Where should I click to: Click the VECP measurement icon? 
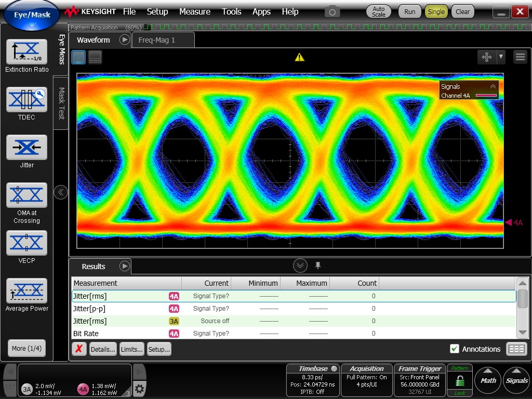coord(26,243)
